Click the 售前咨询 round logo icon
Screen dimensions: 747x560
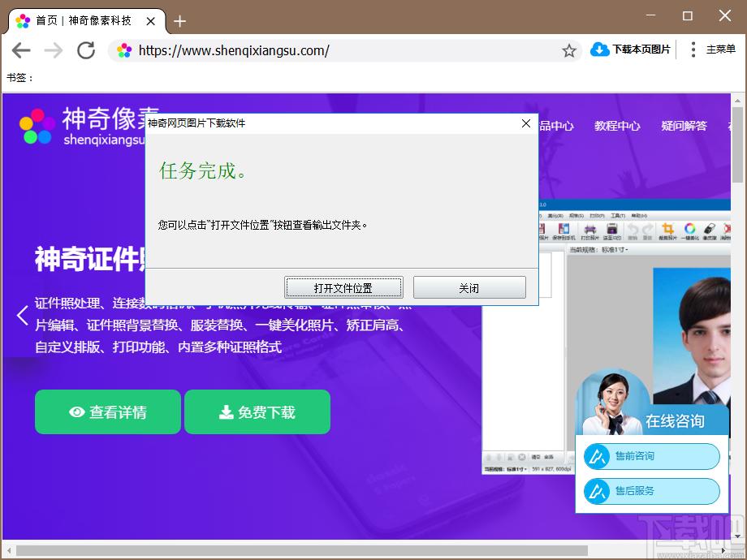coord(597,456)
